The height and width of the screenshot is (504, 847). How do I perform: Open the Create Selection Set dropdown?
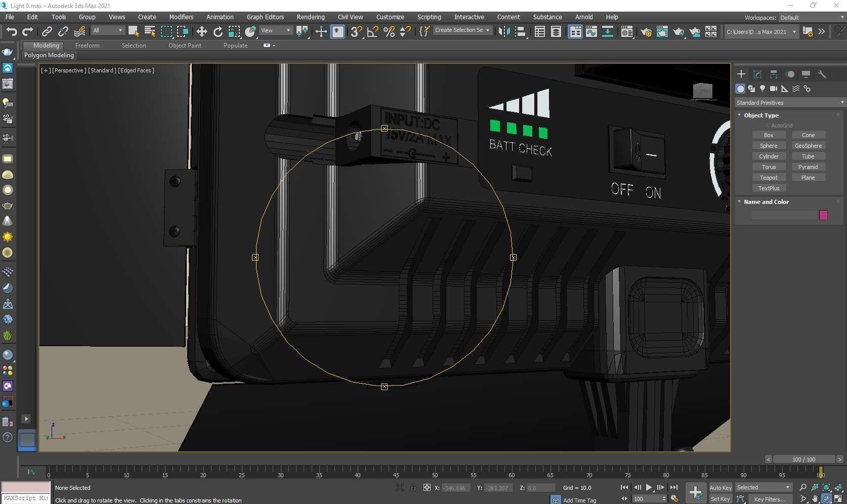[462, 30]
